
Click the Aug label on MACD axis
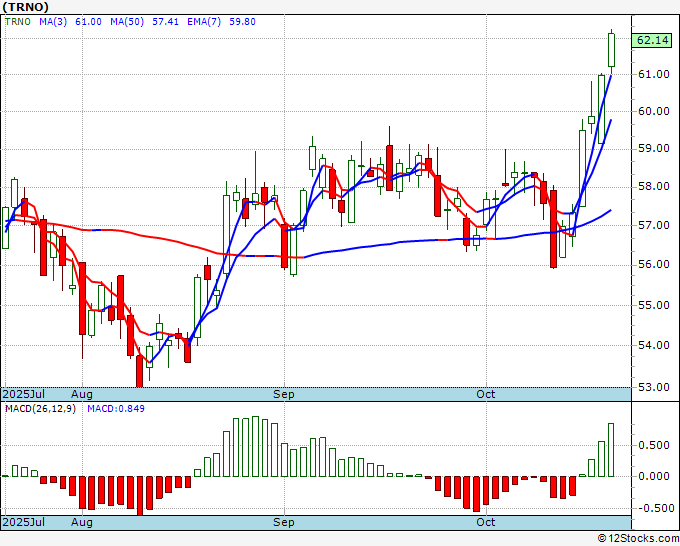pos(82,522)
